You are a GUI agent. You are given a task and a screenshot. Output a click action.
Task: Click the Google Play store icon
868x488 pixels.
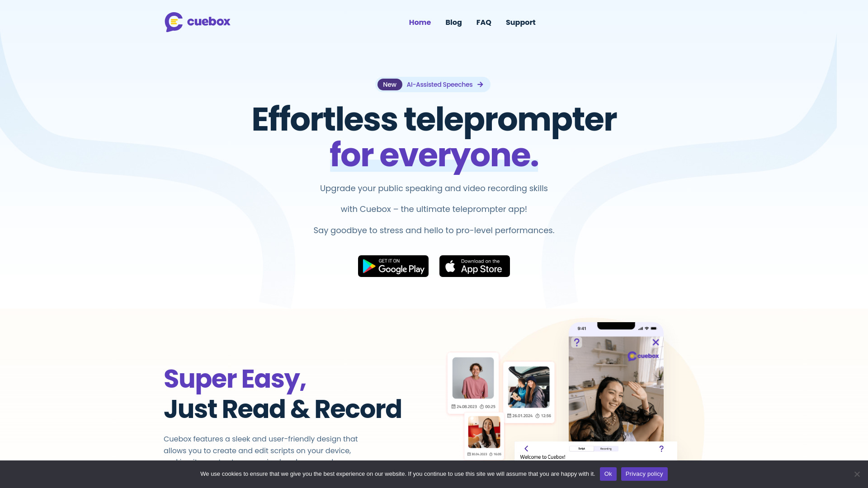(x=393, y=266)
